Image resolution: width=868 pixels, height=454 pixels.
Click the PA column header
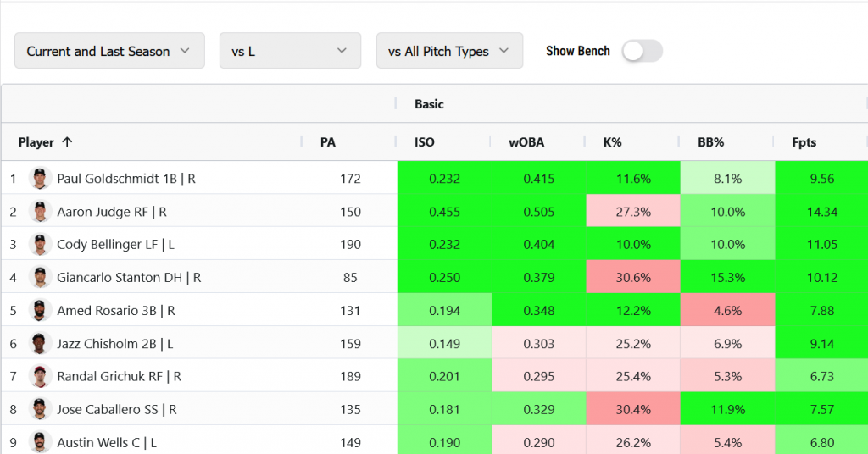[328, 142]
